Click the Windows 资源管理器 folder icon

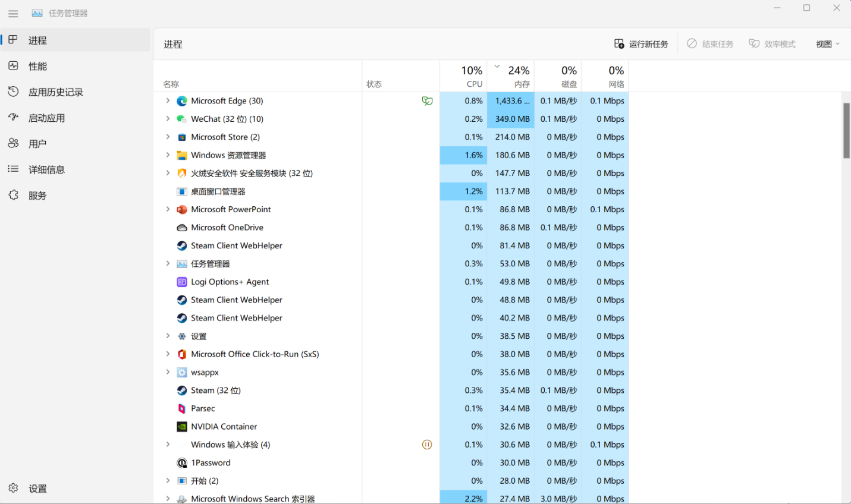pos(182,155)
